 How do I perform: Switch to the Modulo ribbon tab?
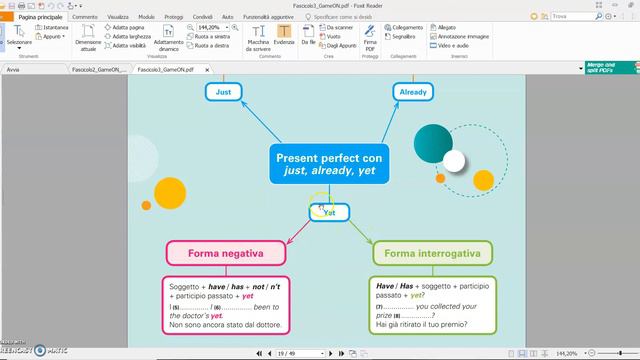146,17
